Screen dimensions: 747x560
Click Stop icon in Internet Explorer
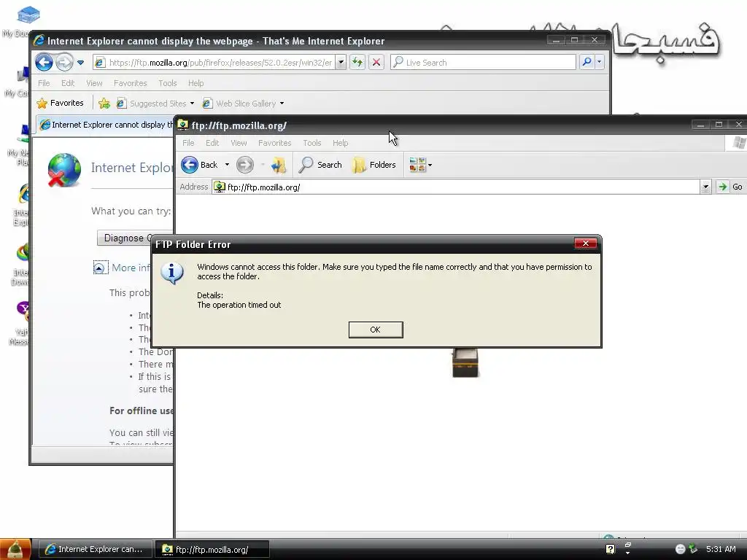point(376,62)
